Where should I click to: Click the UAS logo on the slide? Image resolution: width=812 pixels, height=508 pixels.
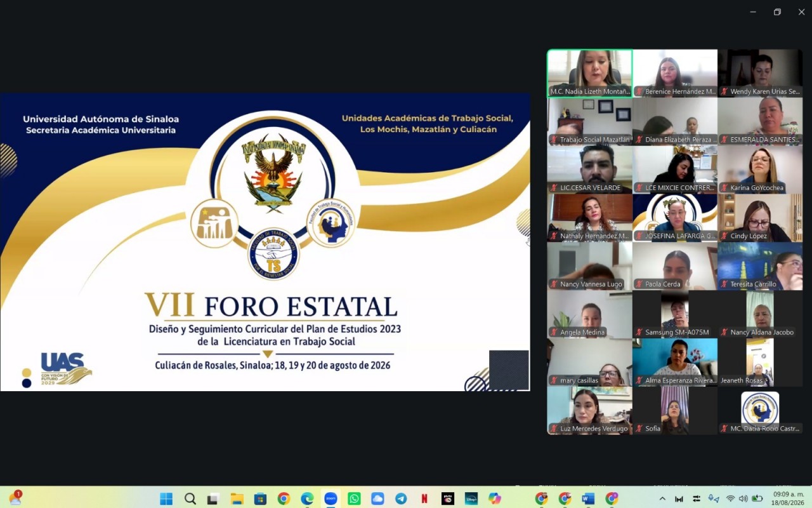(x=66, y=369)
